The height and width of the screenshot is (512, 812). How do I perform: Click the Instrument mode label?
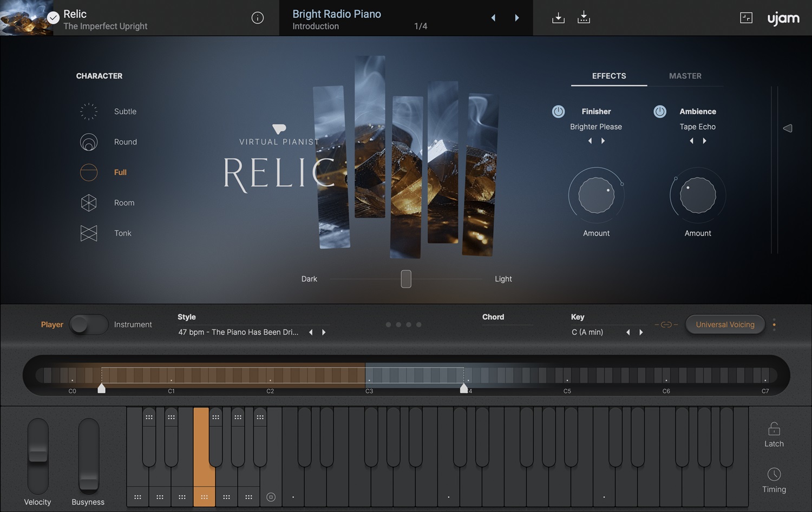(133, 325)
